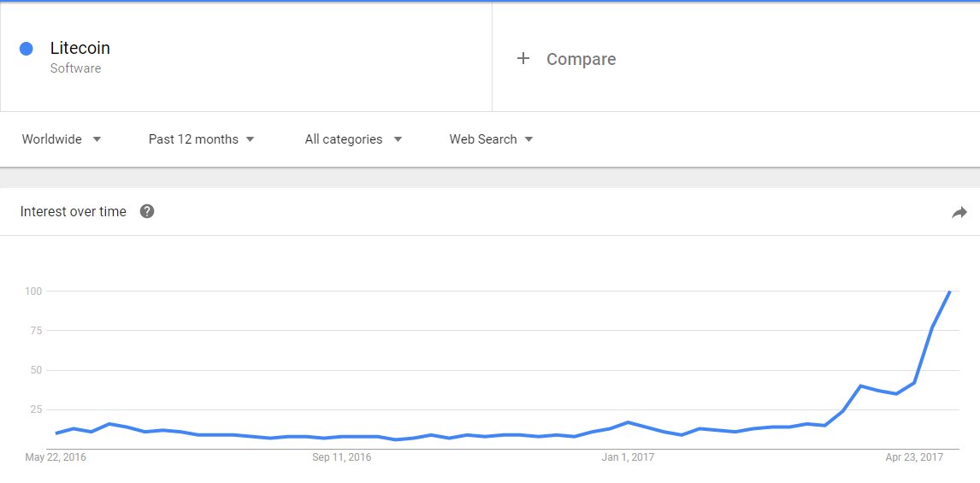
Task: Click the triangle arrow beside All categories
Action: (x=398, y=139)
